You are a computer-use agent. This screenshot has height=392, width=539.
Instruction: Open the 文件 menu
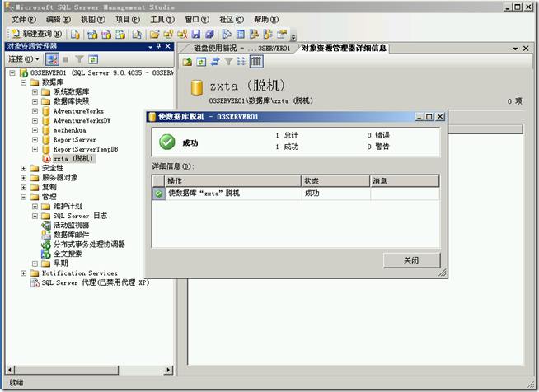pyautogui.click(x=24, y=20)
